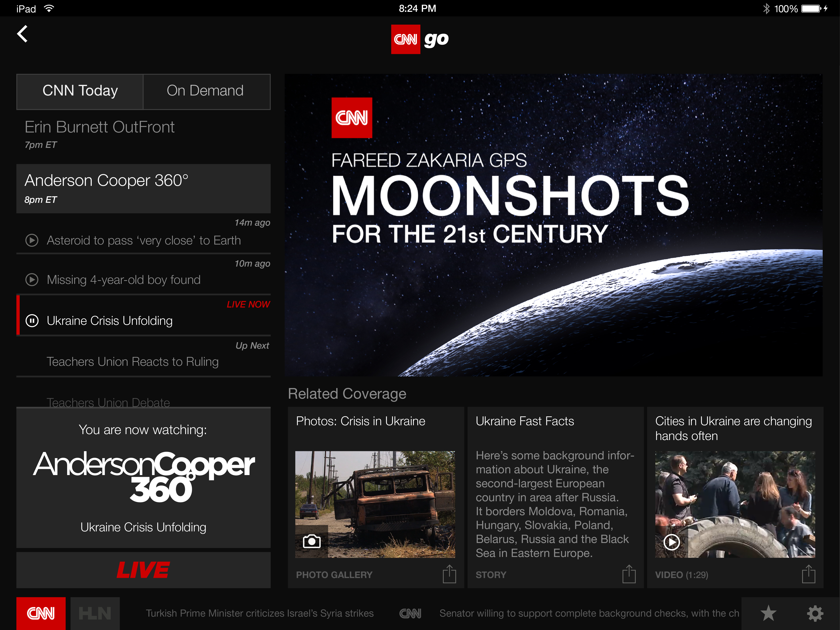Tap the STORY label

click(491, 575)
